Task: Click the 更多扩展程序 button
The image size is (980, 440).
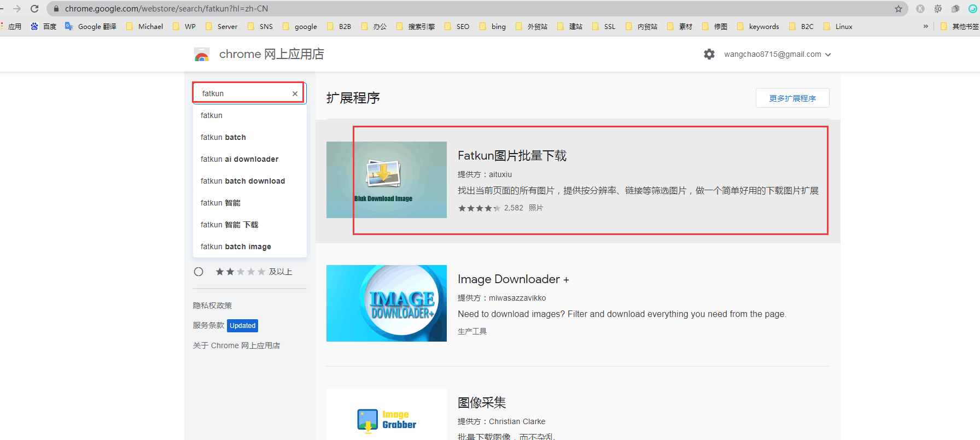Action: [792, 98]
